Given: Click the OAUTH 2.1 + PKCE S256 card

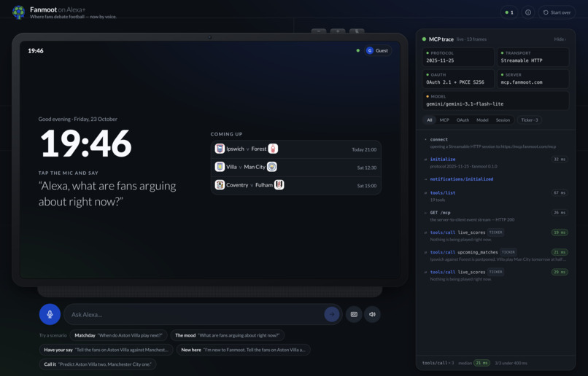Looking at the screenshot, I should point(458,79).
